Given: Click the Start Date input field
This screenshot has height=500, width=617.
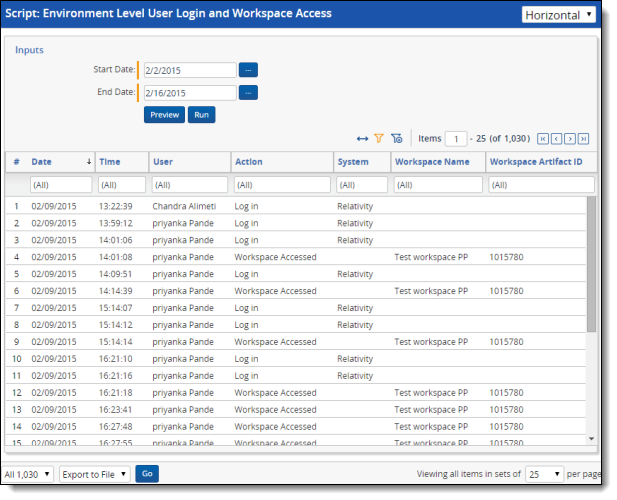Looking at the screenshot, I should (x=190, y=70).
